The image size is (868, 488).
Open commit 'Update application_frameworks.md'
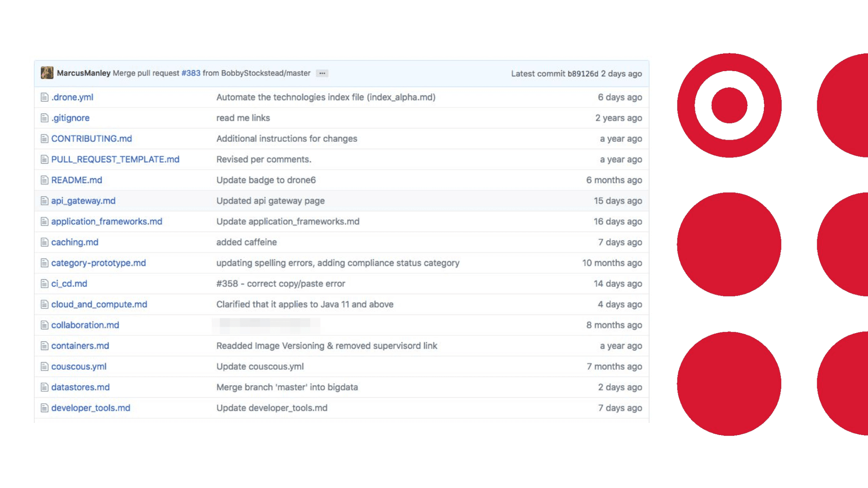(288, 222)
